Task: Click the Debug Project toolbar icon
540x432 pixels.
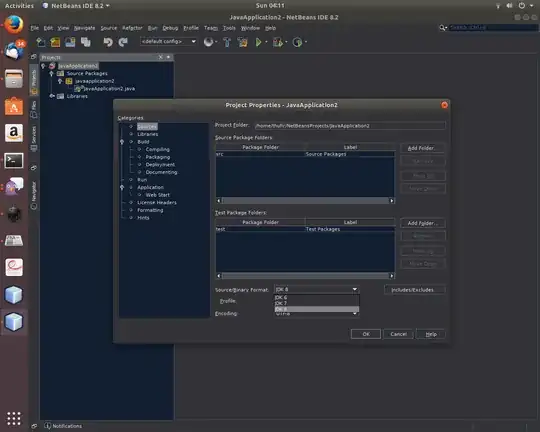Action: (x=277, y=42)
